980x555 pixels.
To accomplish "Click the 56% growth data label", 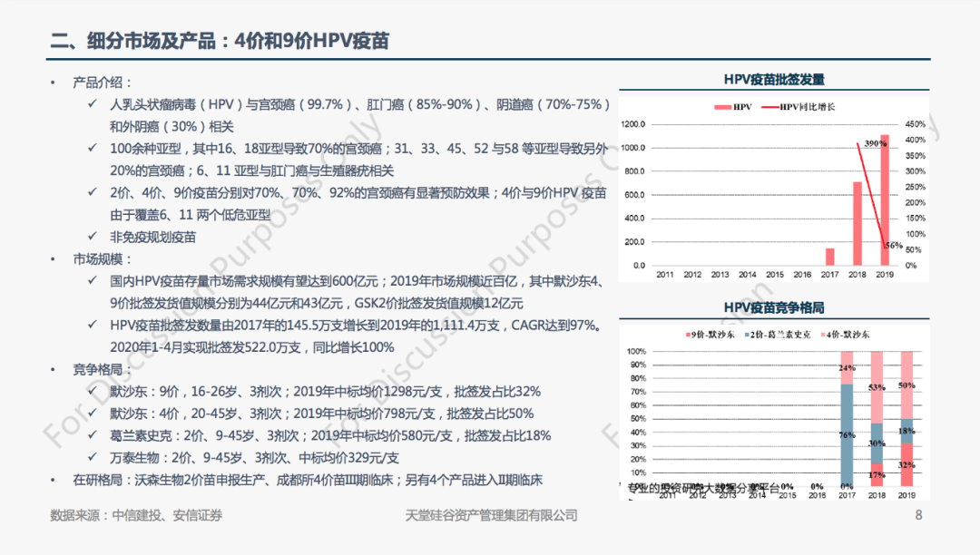I will tap(893, 245).
